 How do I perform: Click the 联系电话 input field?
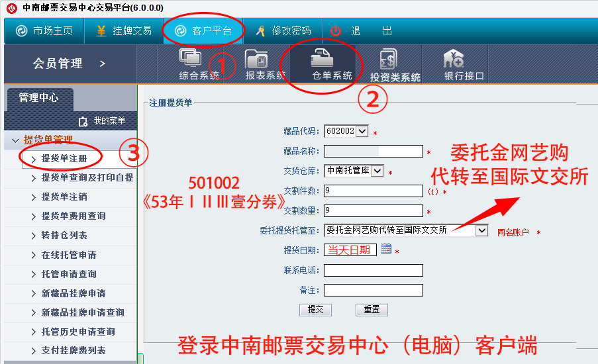[373, 270]
